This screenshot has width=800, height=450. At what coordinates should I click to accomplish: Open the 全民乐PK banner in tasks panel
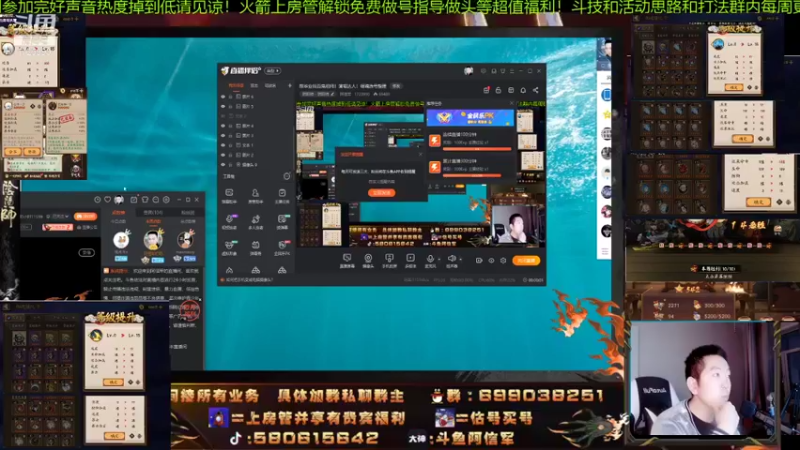click(x=470, y=117)
